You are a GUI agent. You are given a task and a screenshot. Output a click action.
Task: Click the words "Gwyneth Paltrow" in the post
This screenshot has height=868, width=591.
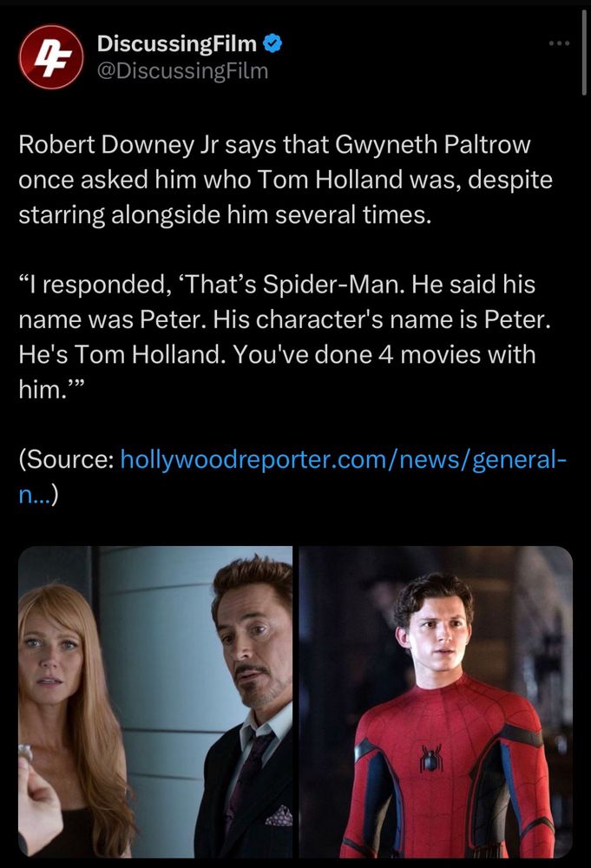[433, 145]
